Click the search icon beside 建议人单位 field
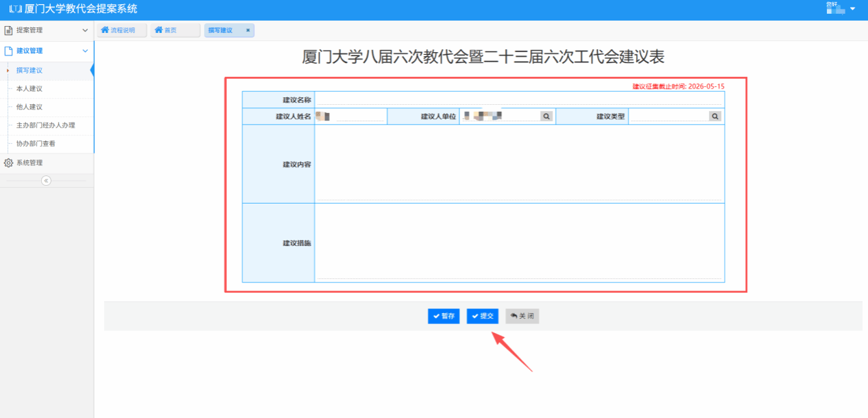This screenshot has width=868, height=418. 546,116
